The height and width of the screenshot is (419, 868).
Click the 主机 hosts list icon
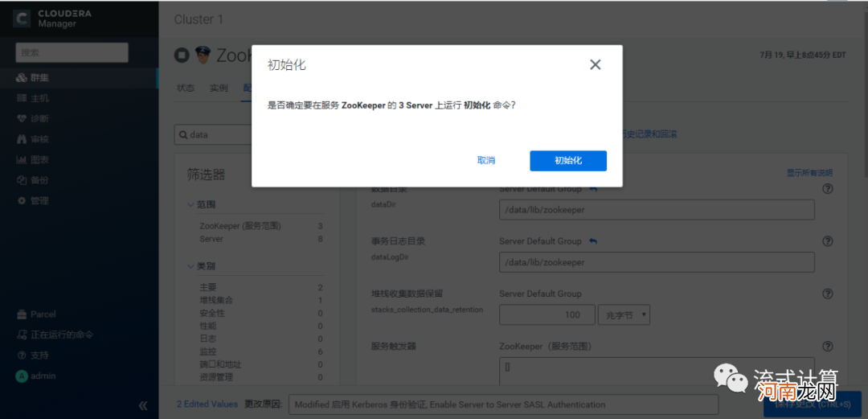[22, 98]
